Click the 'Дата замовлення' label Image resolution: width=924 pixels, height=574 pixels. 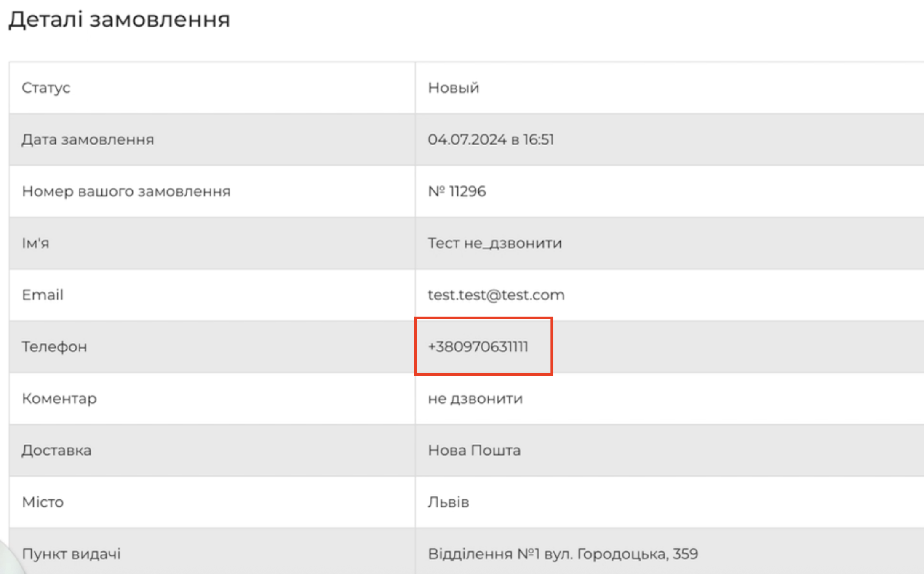(88, 139)
